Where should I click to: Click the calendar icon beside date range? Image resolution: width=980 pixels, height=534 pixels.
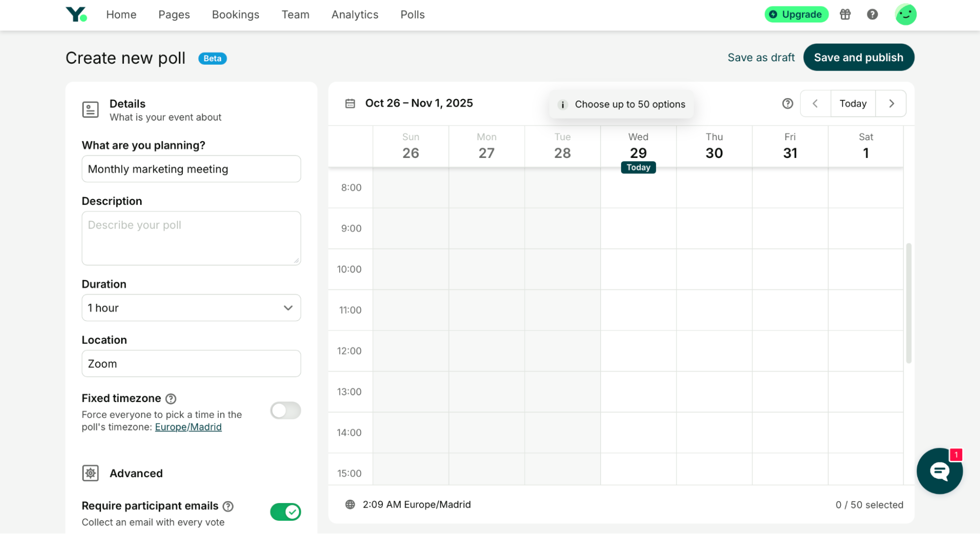(x=350, y=103)
